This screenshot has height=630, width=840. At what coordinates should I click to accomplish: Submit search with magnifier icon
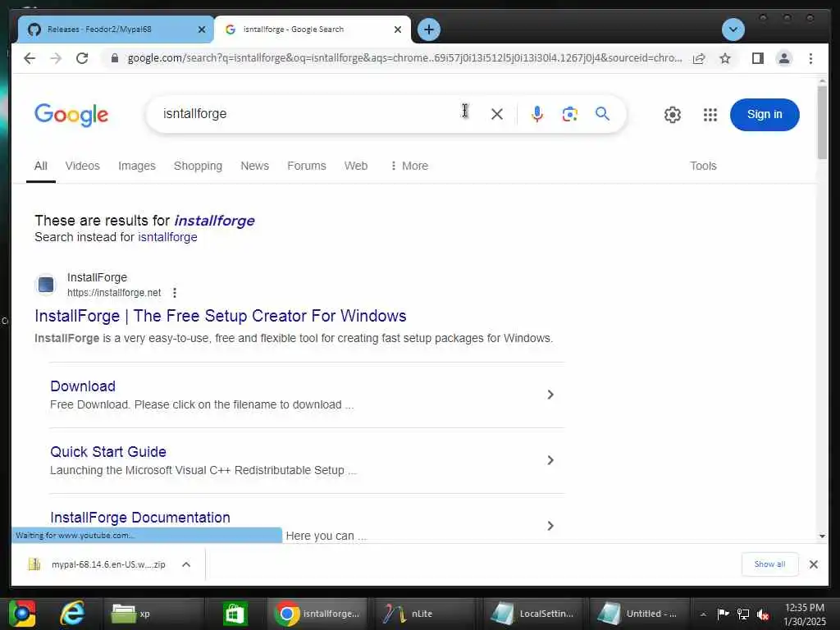click(x=602, y=113)
